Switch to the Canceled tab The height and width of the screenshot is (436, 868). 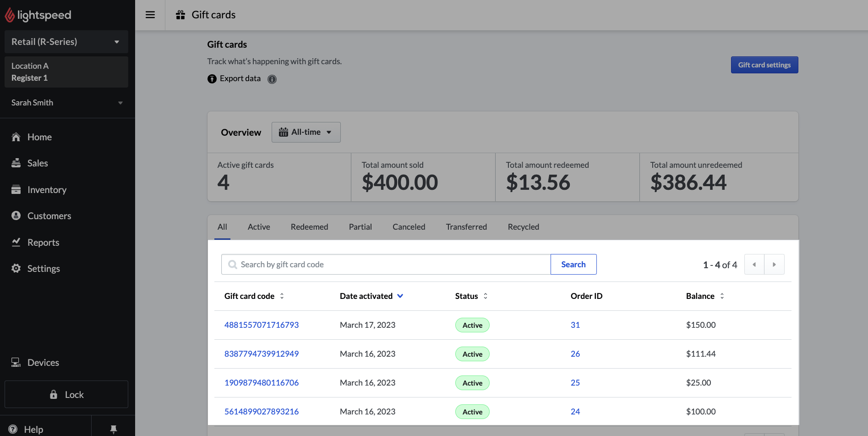[x=409, y=227]
